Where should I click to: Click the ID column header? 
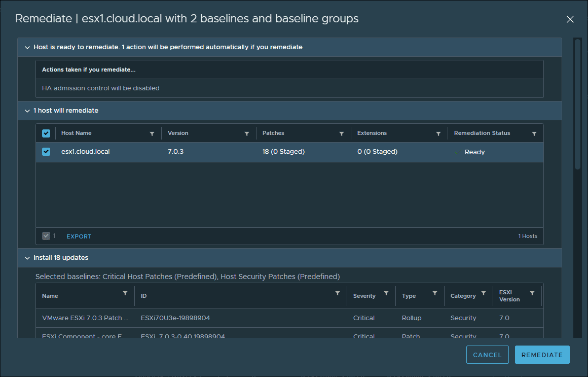(144, 296)
